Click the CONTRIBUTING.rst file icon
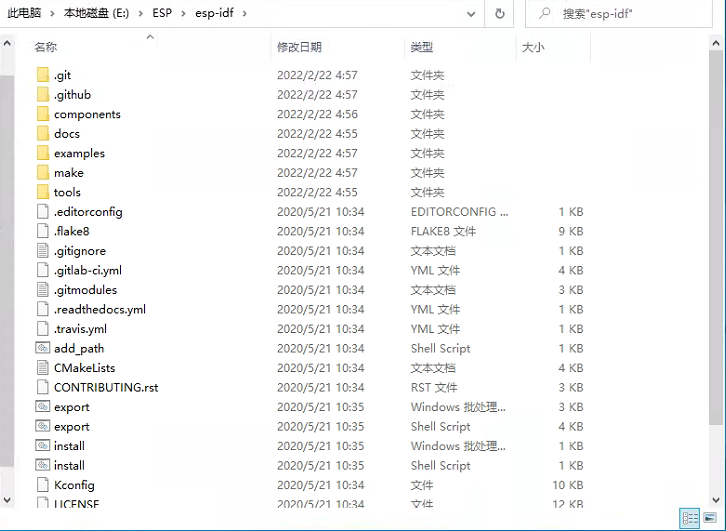Image resolution: width=726 pixels, height=531 pixels. click(43, 387)
